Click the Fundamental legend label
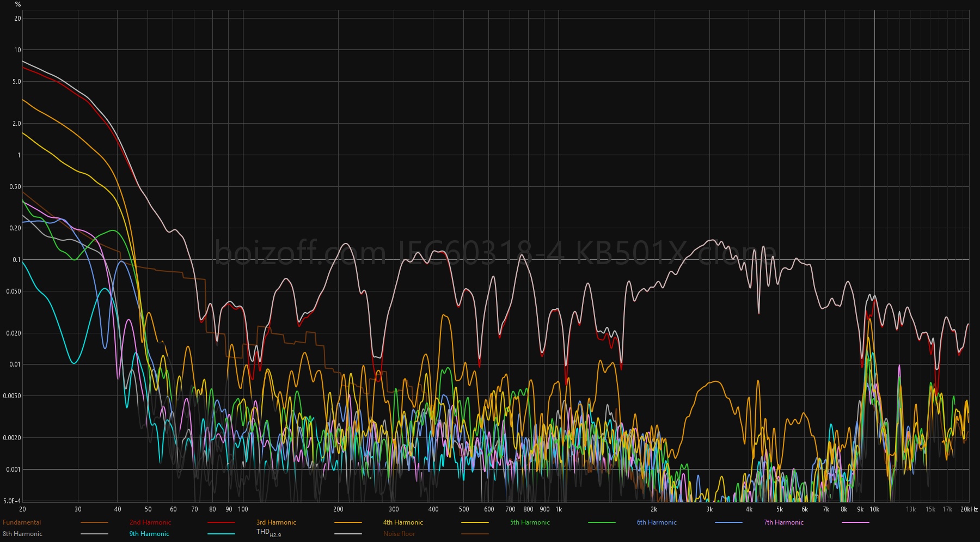 [x=22, y=522]
